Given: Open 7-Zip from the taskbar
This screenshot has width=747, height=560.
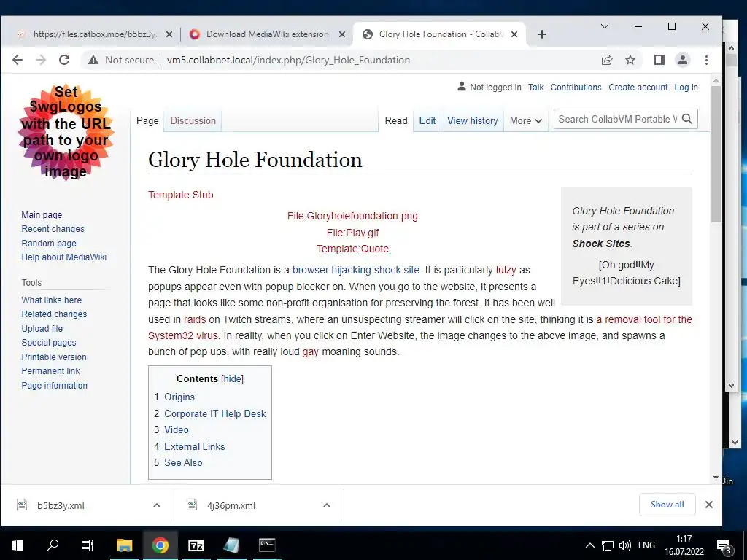Looking at the screenshot, I should point(196,545).
